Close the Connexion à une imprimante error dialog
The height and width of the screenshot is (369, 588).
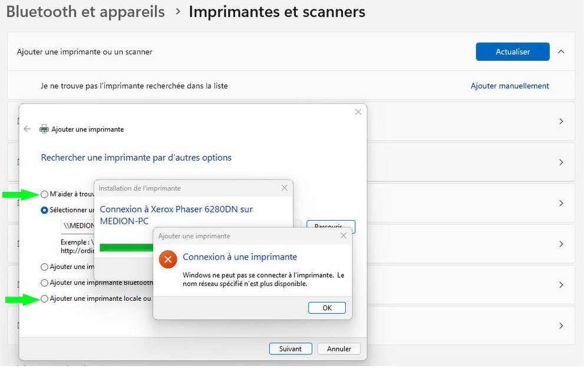point(343,235)
